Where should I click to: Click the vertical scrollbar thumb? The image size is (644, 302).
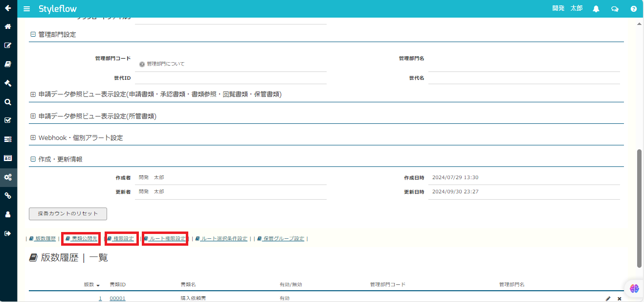coord(639,209)
